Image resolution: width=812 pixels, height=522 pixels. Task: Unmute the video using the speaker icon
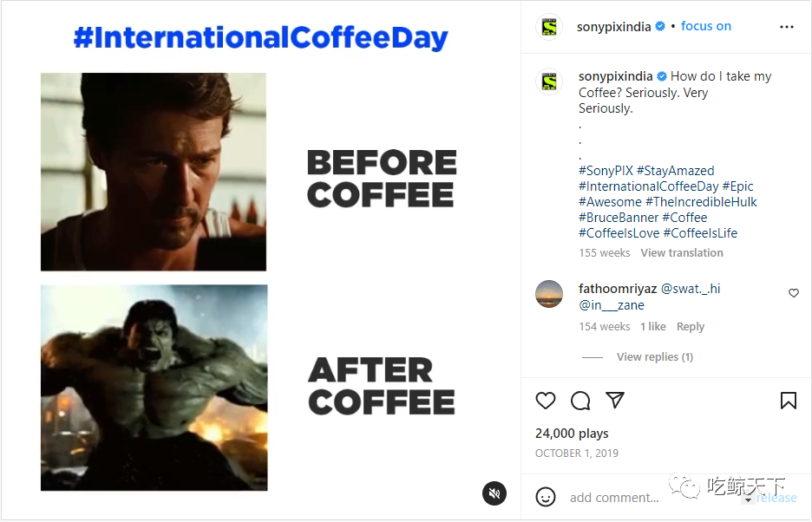point(494,493)
